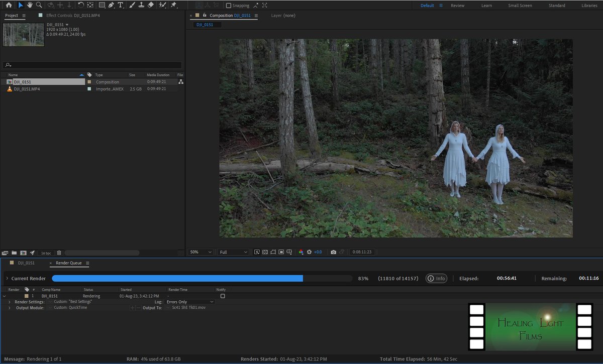603x364 pixels.
Task: Open the Layer (none) viewer tab
Action: (283, 16)
